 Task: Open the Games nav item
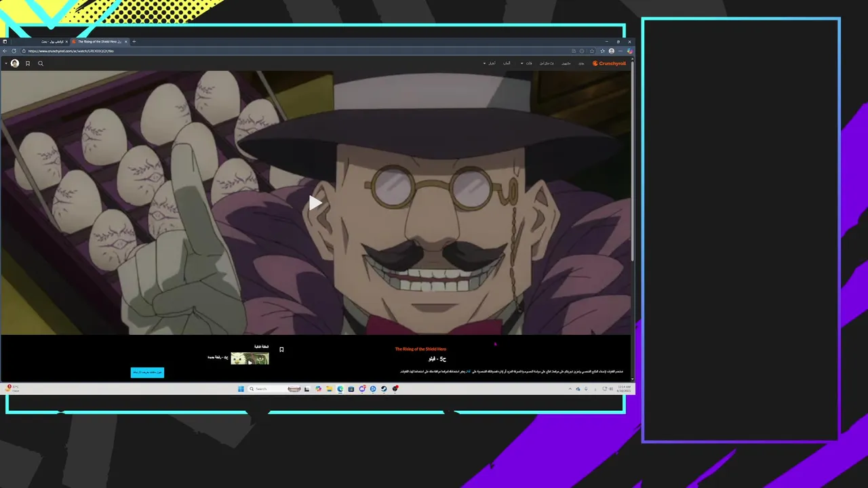(x=507, y=63)
